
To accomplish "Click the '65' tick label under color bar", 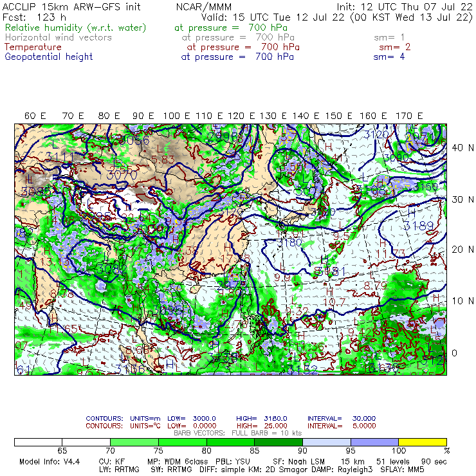I will tap(62, 450).
